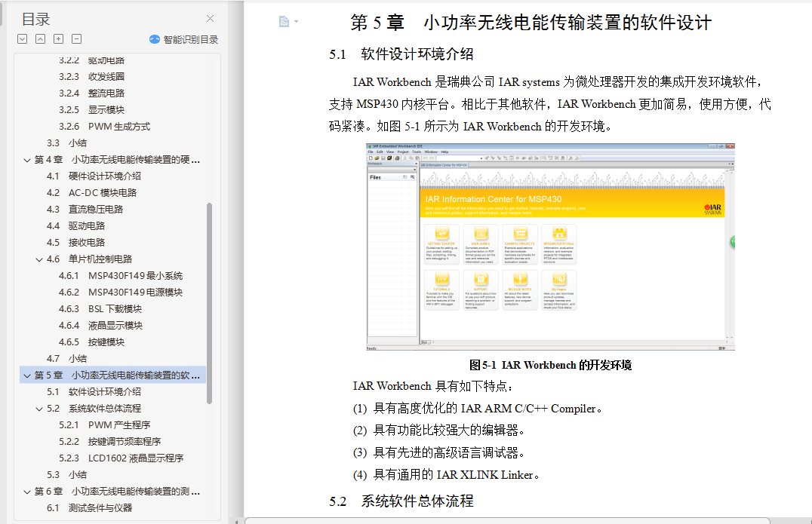Go to 4.6.3 BSL 下载模块

tap(100, 309)
